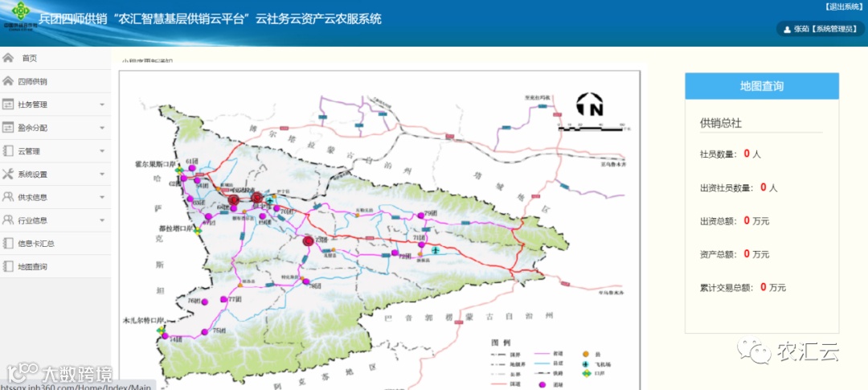The height and width of the screenshot is (390, 868).
Task: Click the house icon beside 四师供销
Action: coord(8,81)
